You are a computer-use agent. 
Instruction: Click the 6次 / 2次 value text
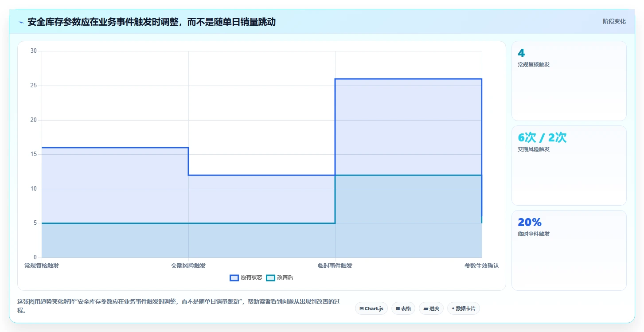point(542,138)
